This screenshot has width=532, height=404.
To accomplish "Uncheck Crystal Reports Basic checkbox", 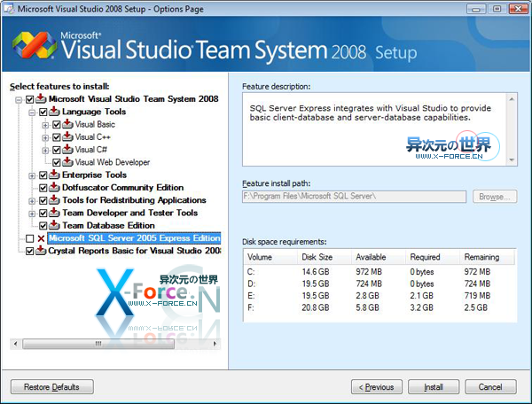I will [30, 251].
